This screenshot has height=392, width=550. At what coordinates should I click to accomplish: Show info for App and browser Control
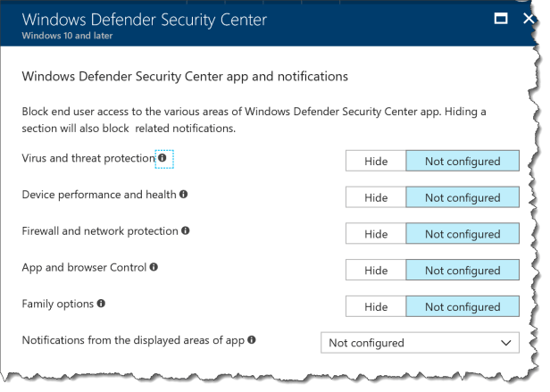tap(154, 267)
